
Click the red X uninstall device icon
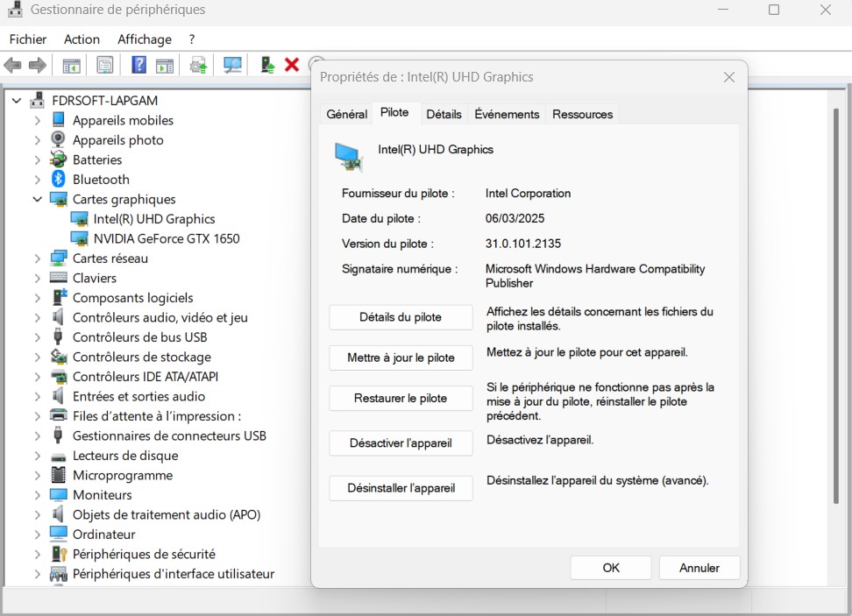(292, 65)
